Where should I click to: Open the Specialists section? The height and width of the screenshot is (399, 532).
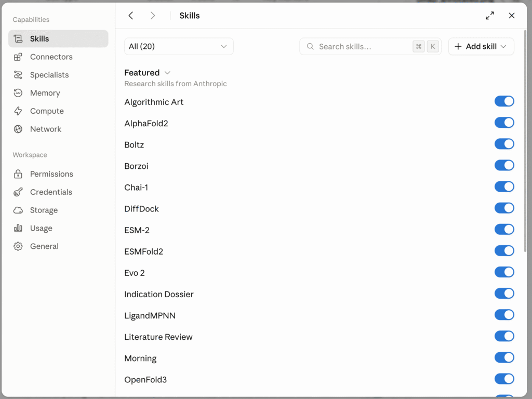58,75
